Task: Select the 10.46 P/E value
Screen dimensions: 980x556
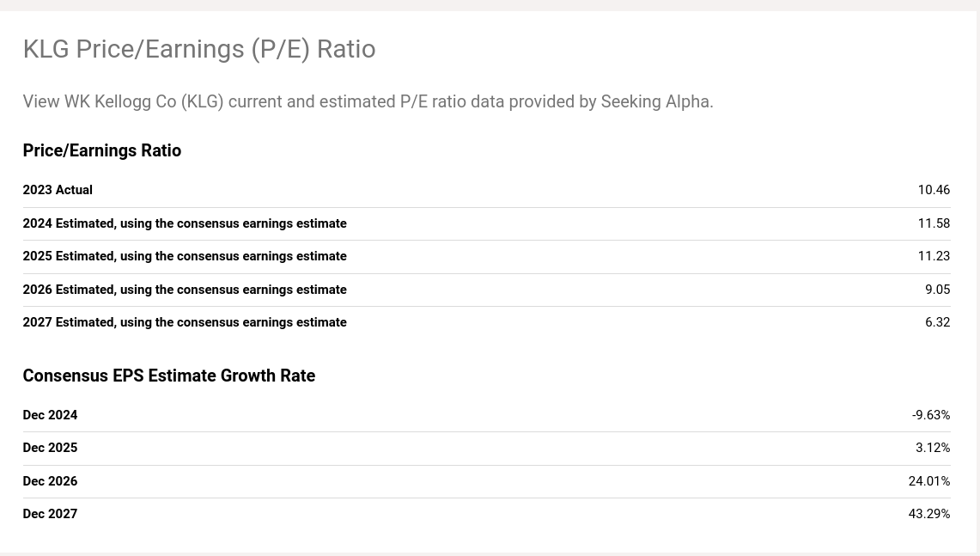Action: tap(933, 190)
